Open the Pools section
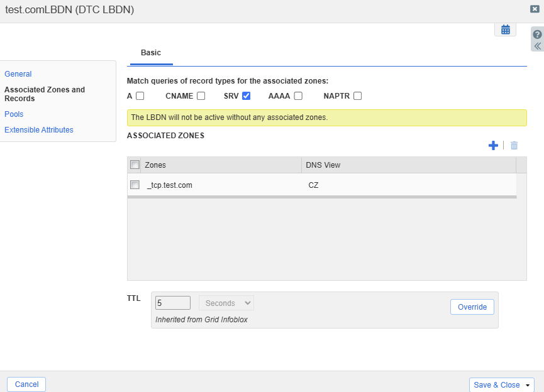This screenshot has height=392, width=544. (x=14, y=114)
